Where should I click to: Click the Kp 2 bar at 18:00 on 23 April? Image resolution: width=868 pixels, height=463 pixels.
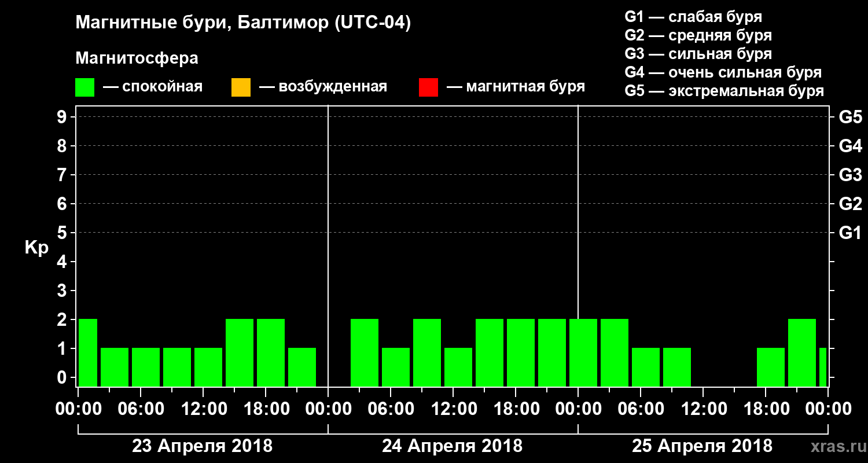click(271, 352)
